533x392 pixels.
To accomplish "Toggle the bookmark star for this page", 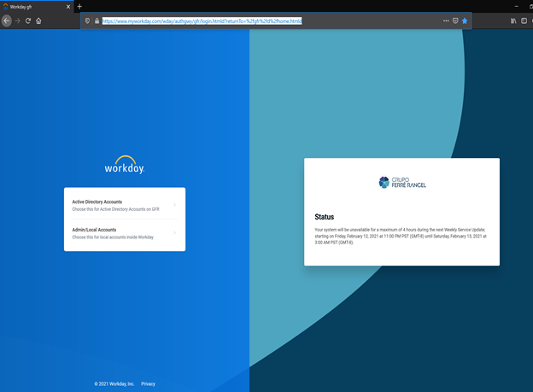I will point(465,20).
